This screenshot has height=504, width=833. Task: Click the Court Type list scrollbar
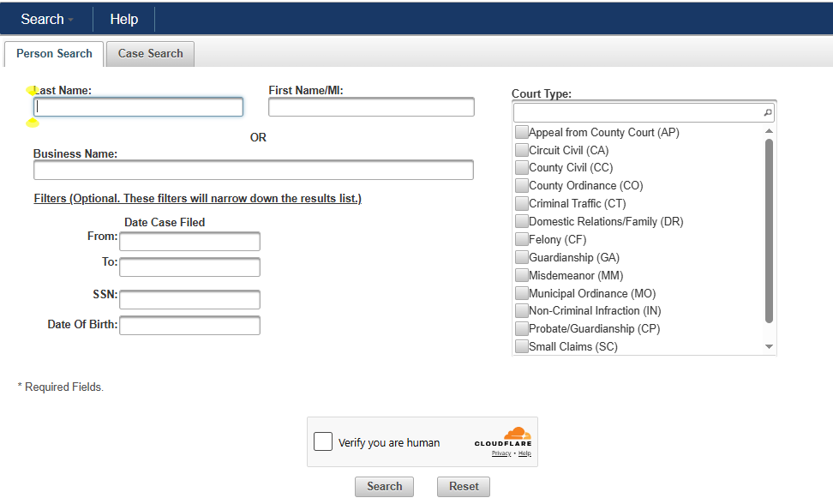[x=769, y=231]
